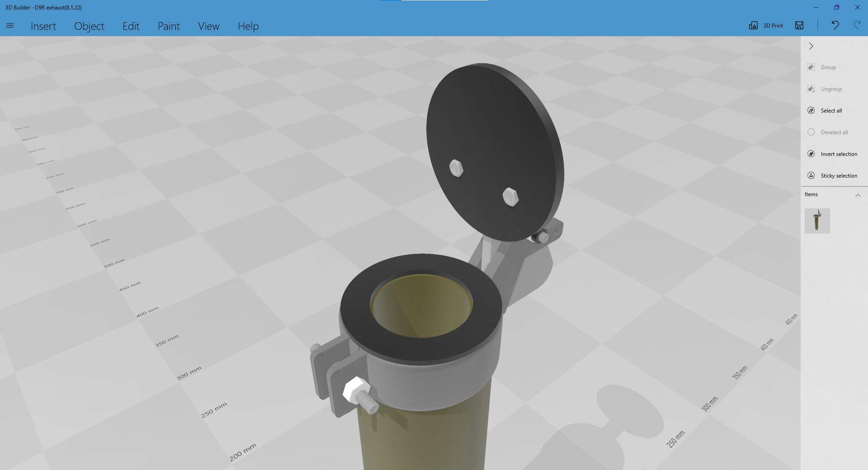Click Deselect all circle

[811, 132]
